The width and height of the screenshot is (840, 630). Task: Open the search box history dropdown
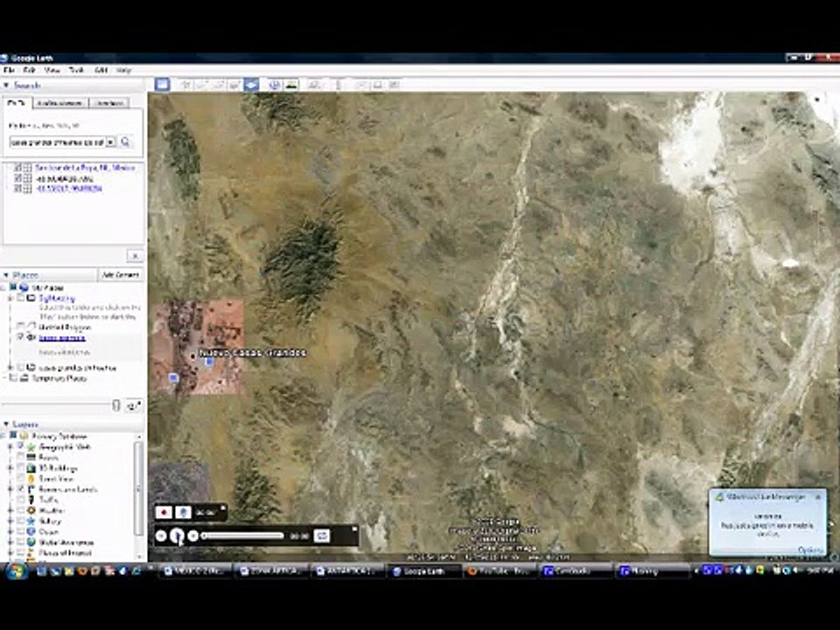(x=110, y=142)
